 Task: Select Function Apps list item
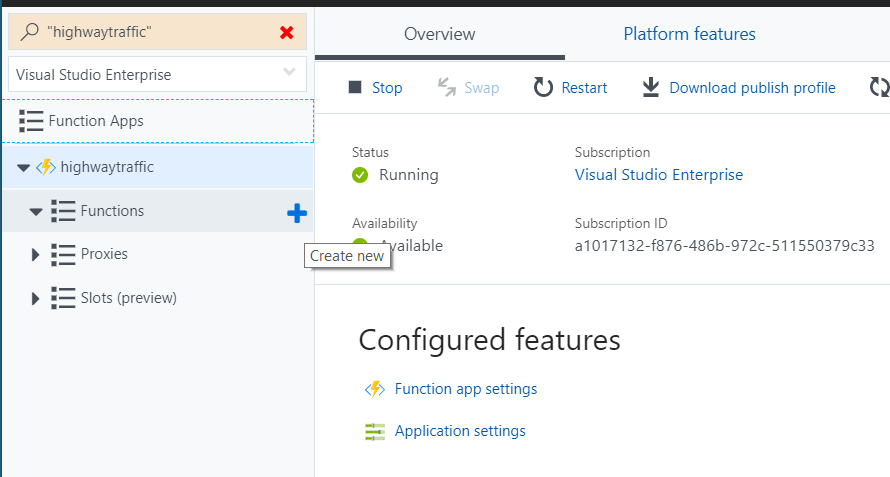click(x=157, y=121)
